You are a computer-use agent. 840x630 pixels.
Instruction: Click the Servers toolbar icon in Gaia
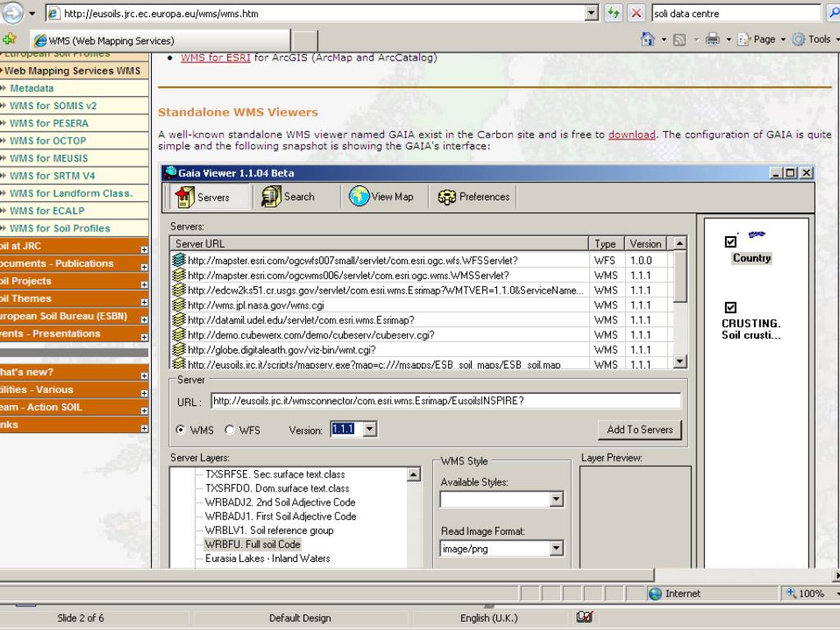184,197
